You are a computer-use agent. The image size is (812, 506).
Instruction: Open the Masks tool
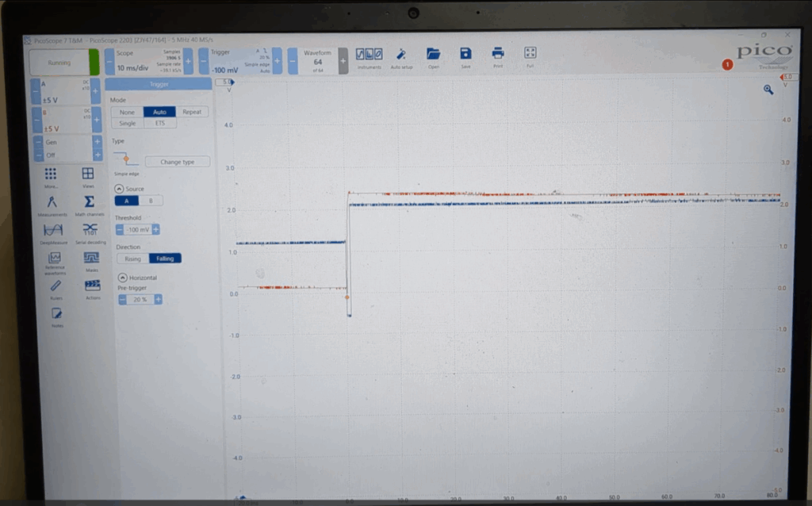[91, 259]
